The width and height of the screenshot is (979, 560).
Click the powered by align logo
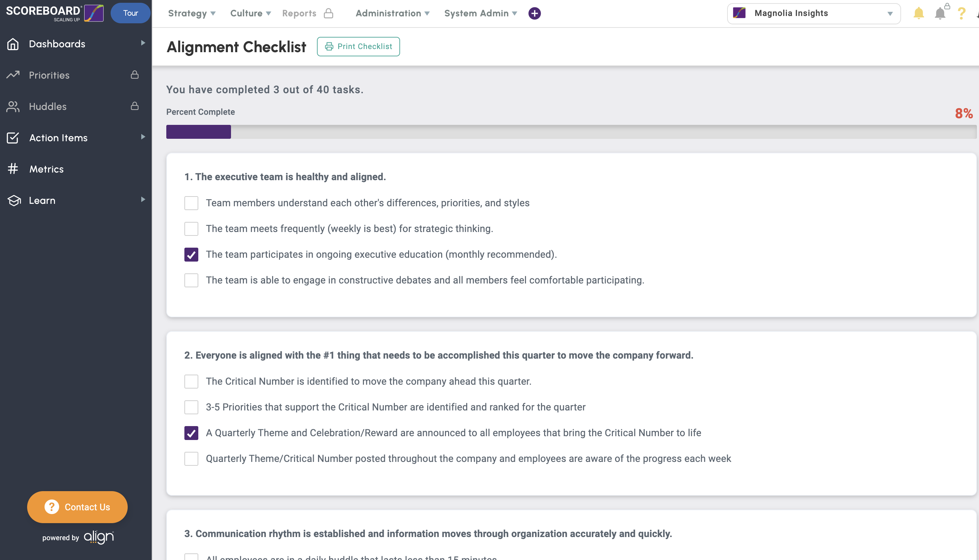point(78,537)
